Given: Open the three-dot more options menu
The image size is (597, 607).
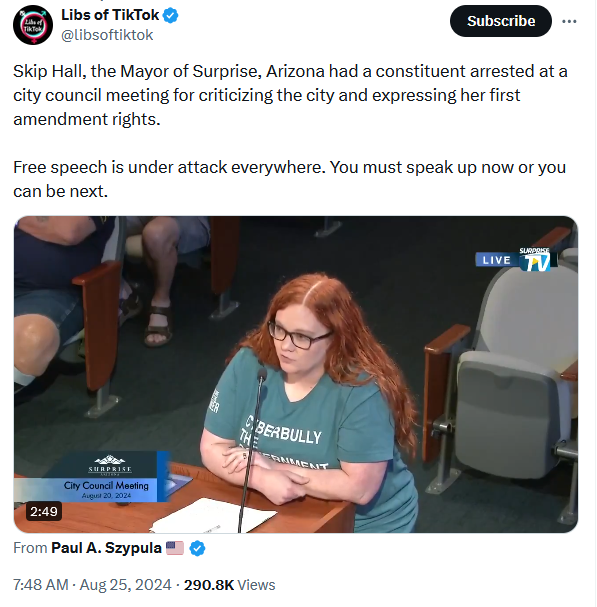Looking at the screenshot, I should tap(569, 21).
